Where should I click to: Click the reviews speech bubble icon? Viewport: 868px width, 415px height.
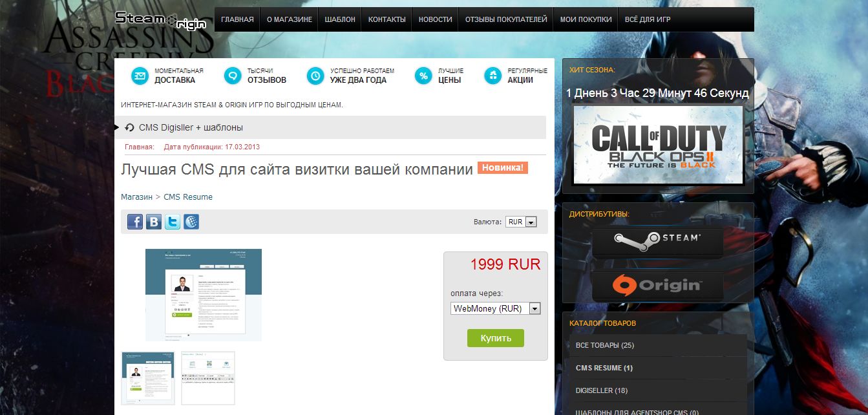point(233,76)
